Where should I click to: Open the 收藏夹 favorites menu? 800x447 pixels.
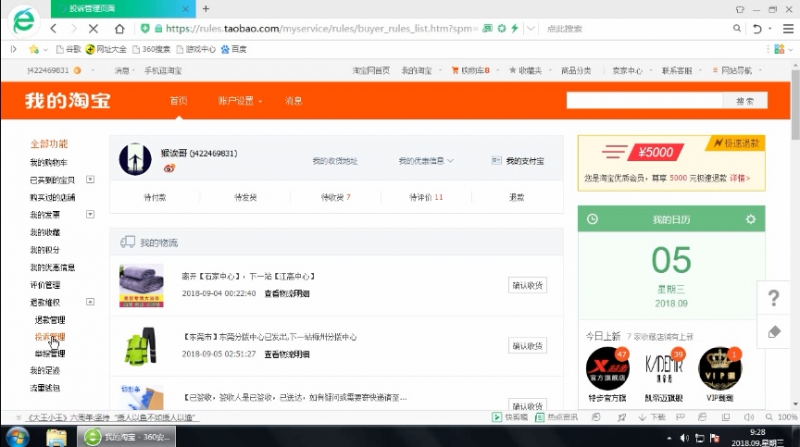point(526,70)
